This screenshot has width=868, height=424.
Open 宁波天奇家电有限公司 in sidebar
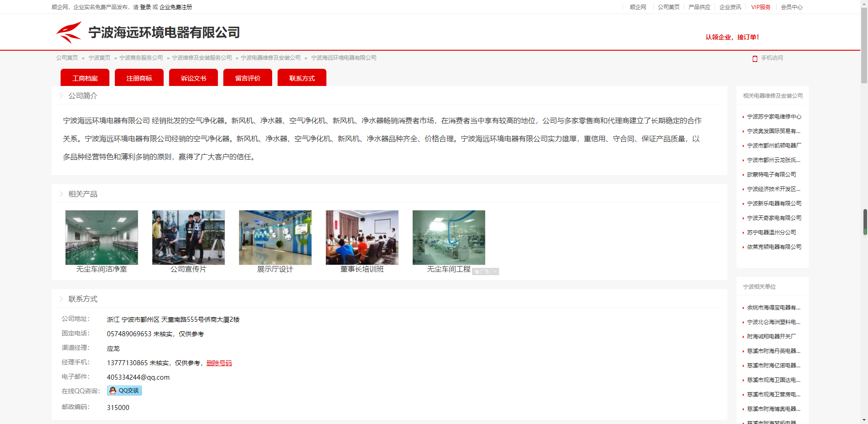(774, 218)
